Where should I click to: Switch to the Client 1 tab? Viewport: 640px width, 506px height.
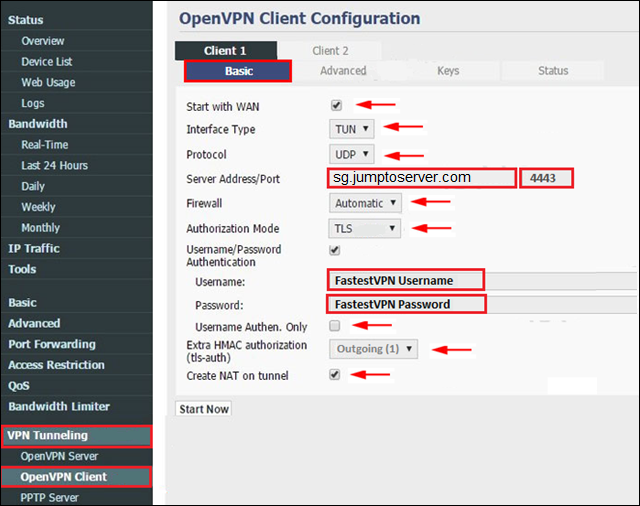pos(226,51)
